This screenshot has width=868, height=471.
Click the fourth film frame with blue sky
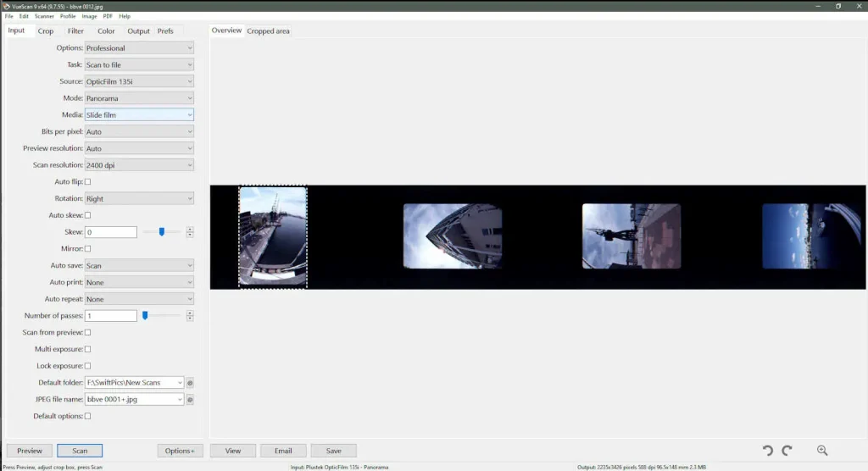point(814,236)
